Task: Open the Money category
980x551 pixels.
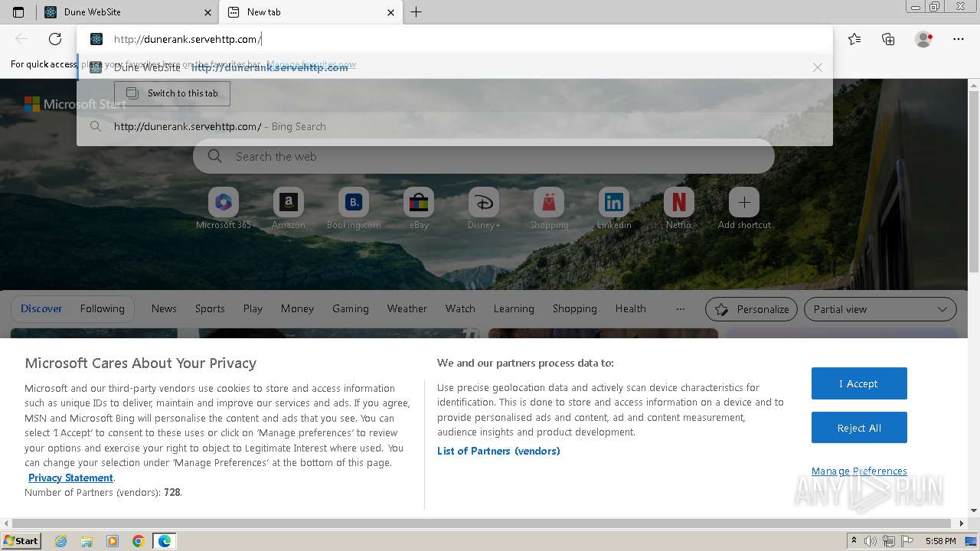Action: coord(297,309)
